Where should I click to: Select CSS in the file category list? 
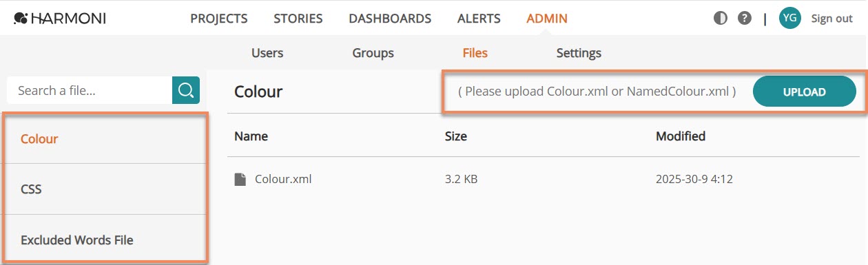104,189
